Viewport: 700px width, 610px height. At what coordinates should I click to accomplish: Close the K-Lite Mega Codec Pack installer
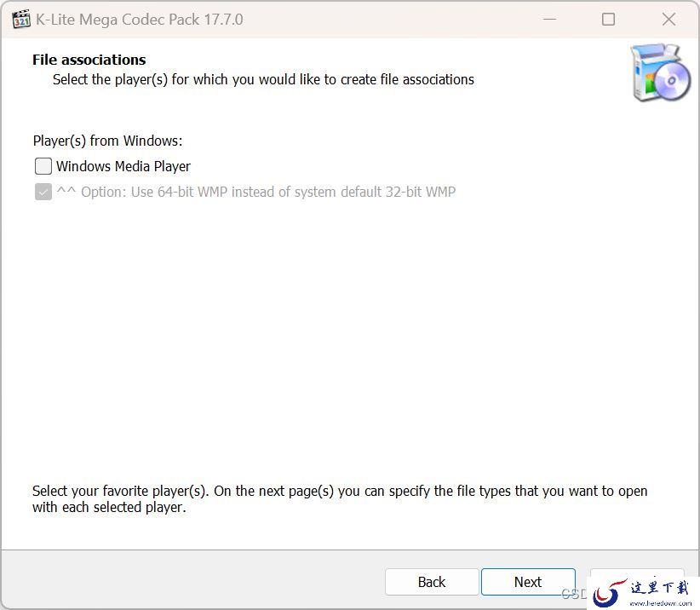[x=668, y=20]
